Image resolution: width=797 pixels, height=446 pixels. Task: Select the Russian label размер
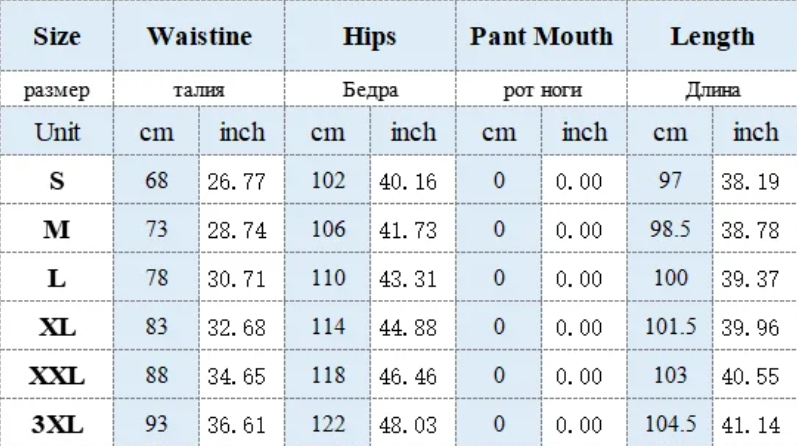tap(57, 91)
